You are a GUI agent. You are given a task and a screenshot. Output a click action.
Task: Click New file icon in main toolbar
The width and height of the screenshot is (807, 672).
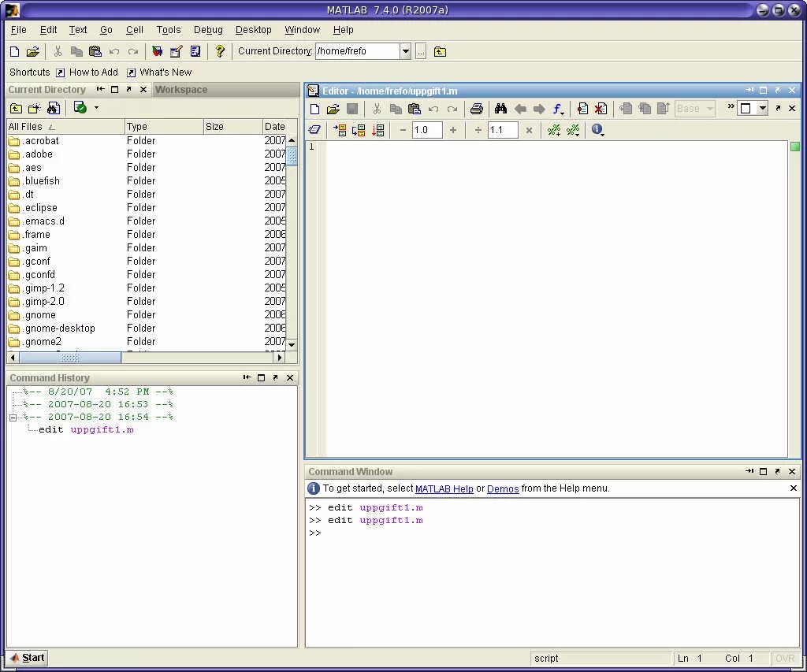coord(14,51)
